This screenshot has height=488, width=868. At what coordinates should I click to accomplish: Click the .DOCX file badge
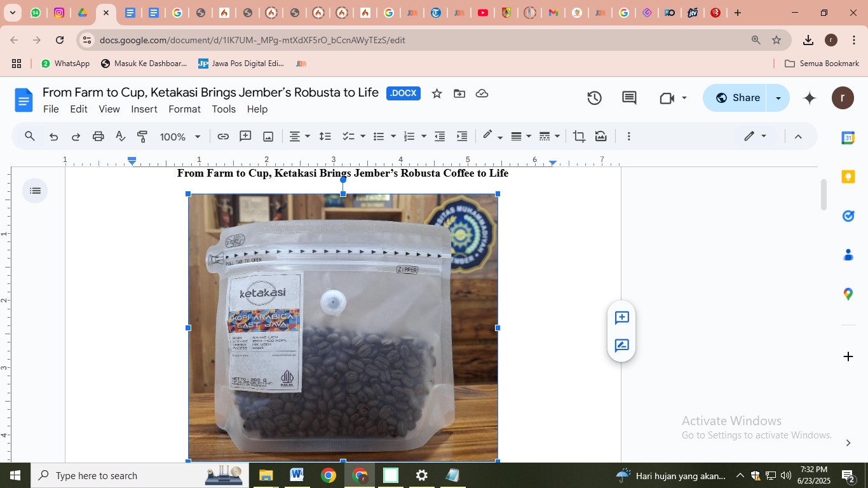(403, 93)
